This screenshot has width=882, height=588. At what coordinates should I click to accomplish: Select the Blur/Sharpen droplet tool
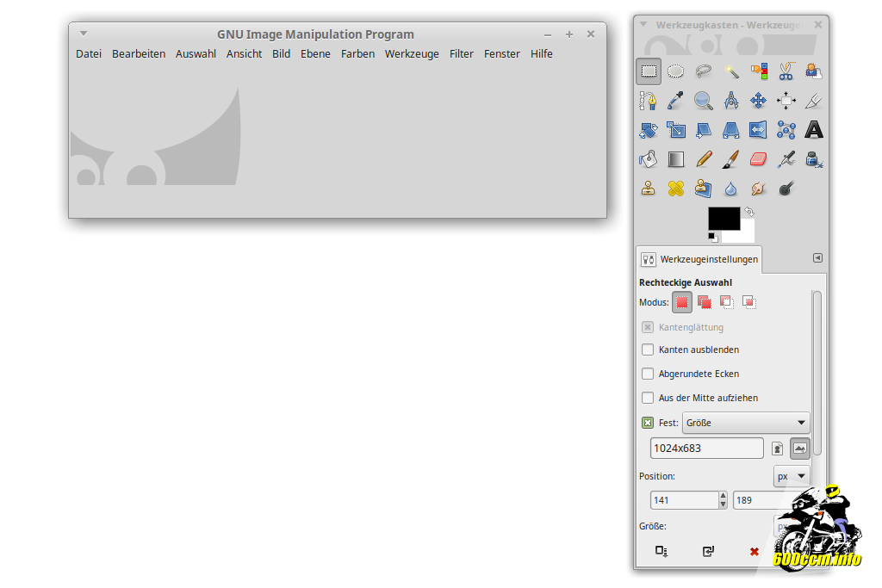(x=730, y=189)
